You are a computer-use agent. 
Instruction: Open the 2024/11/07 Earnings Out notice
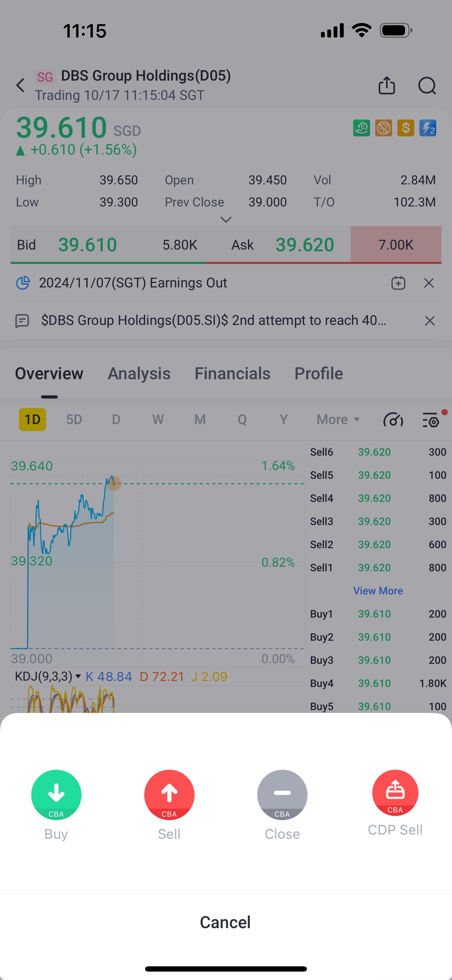pyautogui.click(x=133, y=283)
